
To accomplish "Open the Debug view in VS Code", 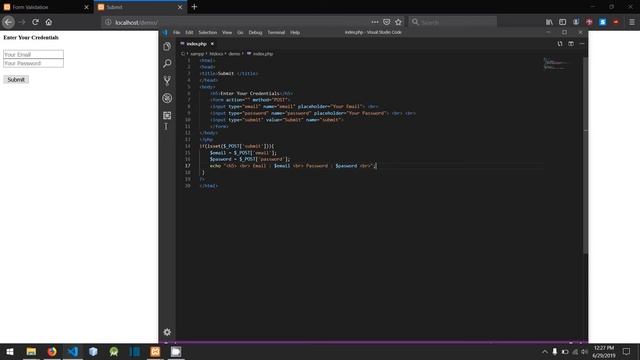I will tap(167, 98).
